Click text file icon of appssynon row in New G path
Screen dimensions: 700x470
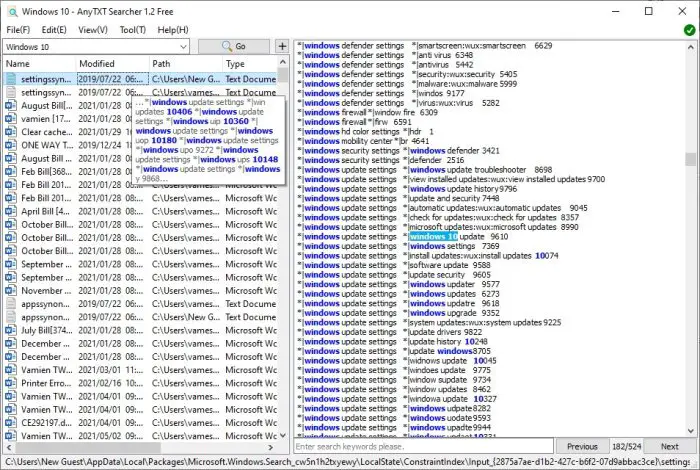pyautogui.click(x=11, y=317)
